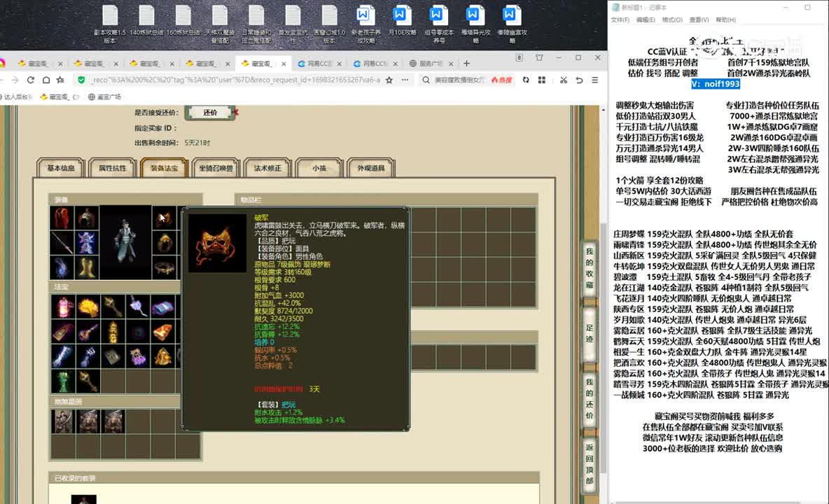Click the character portrait in equipment panel

tap(125, 242)
